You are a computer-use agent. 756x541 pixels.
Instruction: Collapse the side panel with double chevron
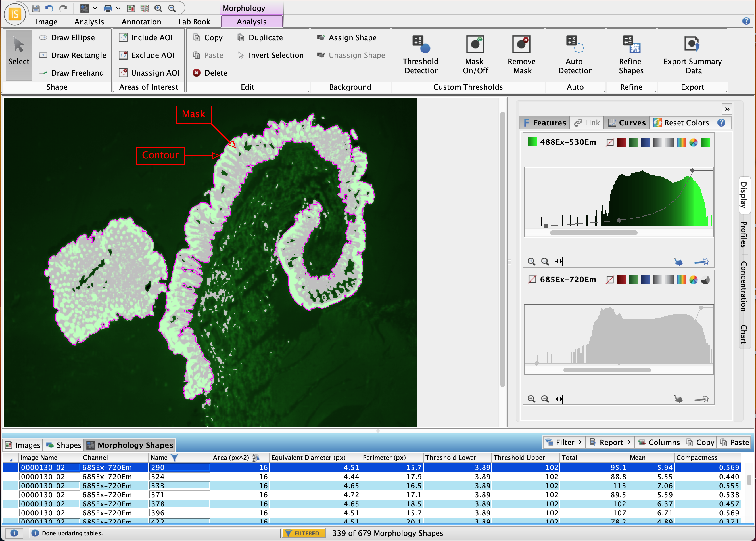727,109
